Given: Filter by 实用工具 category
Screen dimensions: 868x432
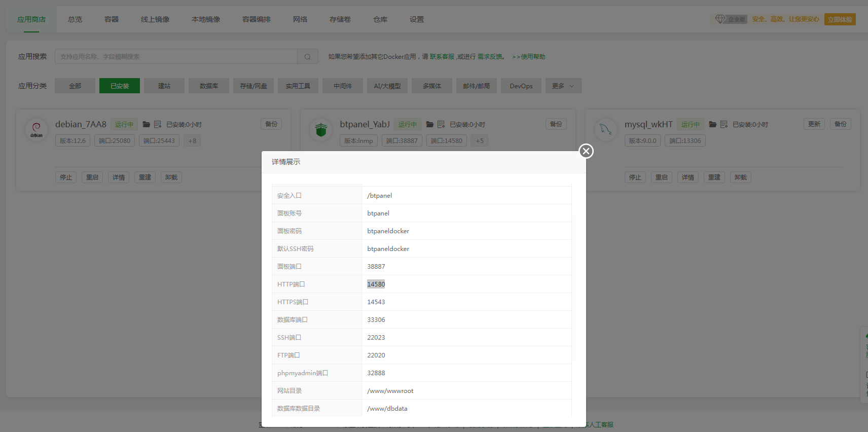Looking at the screenshot, I should (298, 86).
